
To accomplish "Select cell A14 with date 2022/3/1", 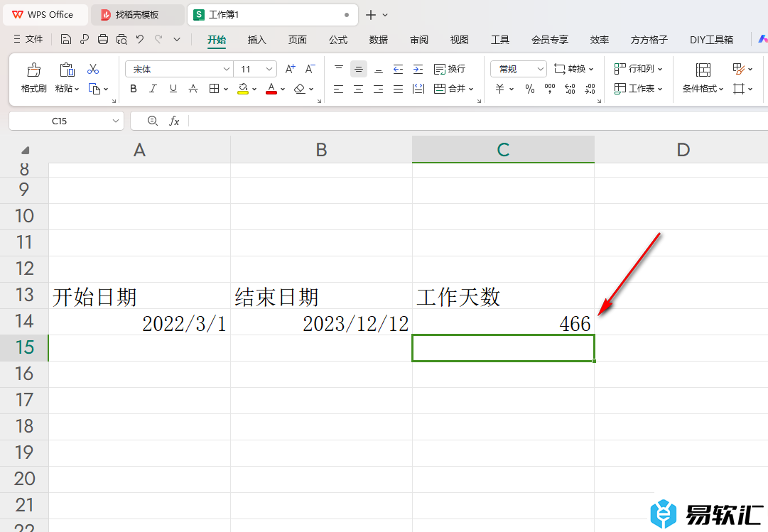I will [139, 322].
